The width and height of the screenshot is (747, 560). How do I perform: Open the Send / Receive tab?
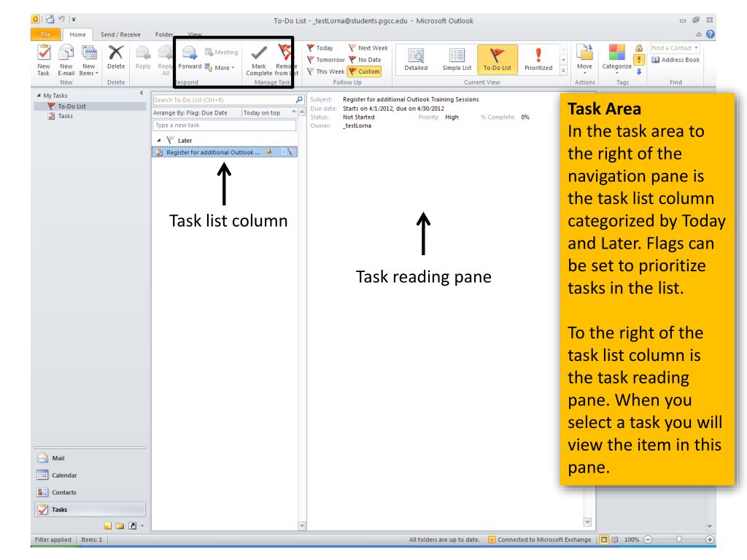pos(120,34)
